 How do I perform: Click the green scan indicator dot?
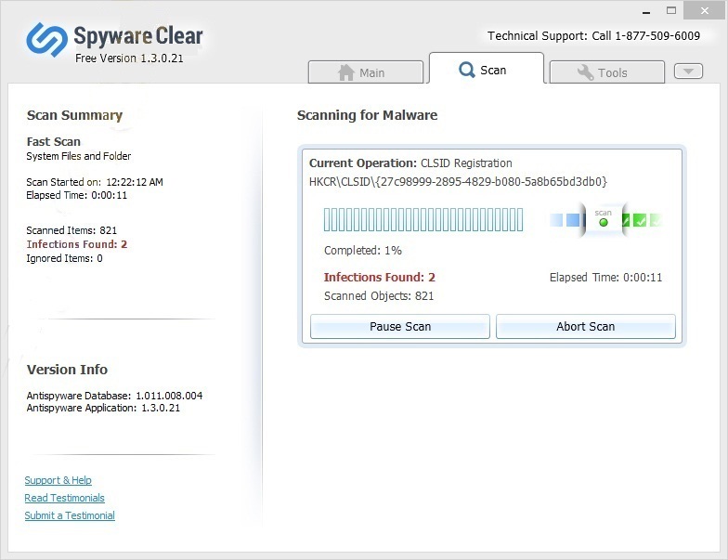pos(604,223)
